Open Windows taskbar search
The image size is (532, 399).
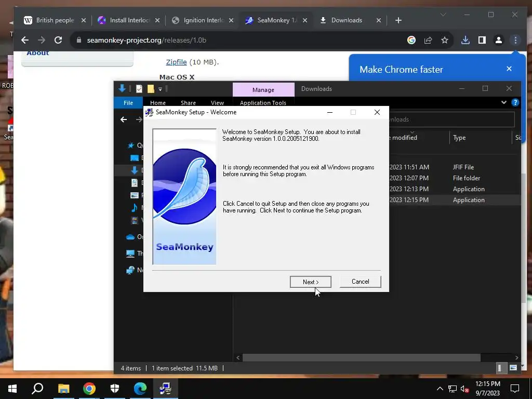[x=37, y=389]
